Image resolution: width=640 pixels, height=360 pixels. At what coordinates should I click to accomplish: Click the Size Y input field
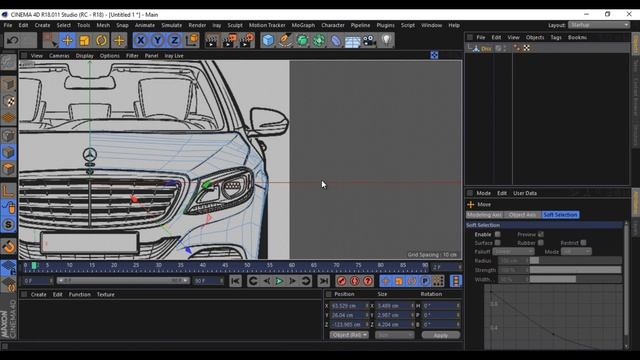[395, 315]
